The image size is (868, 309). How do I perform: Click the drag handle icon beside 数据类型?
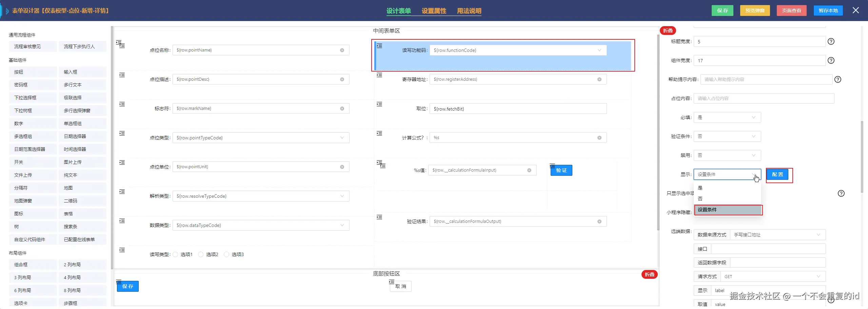pos(122,221)
